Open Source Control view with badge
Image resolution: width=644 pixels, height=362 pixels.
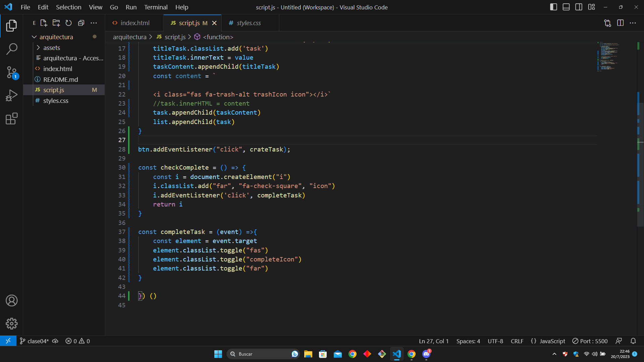(x=11, y=72)
